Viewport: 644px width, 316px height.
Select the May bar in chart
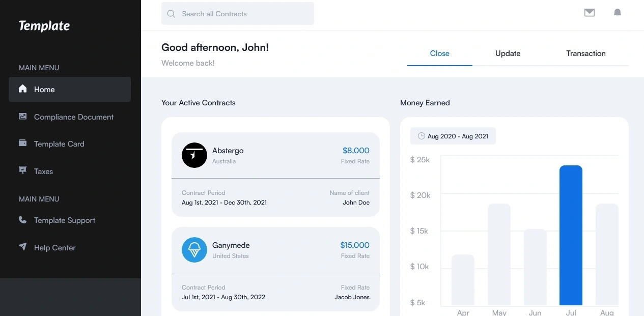[499, 254]
